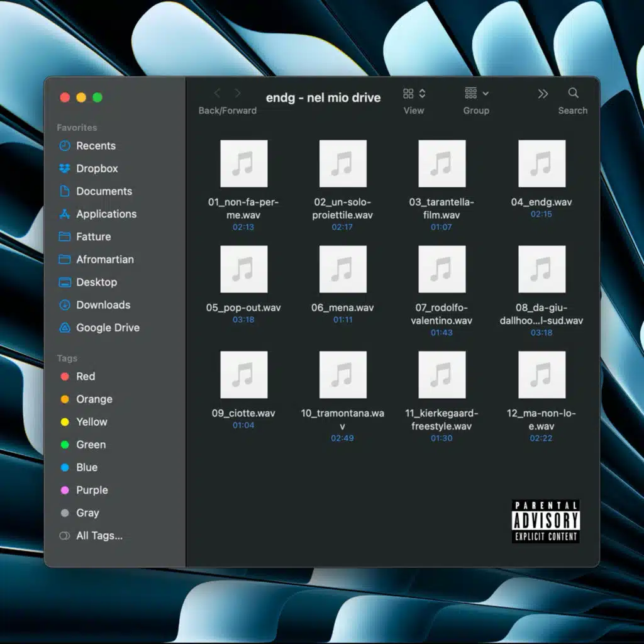Expand the Group options dropdown
This screenshot has height=644, width=644.
click(x=476, y=94)
